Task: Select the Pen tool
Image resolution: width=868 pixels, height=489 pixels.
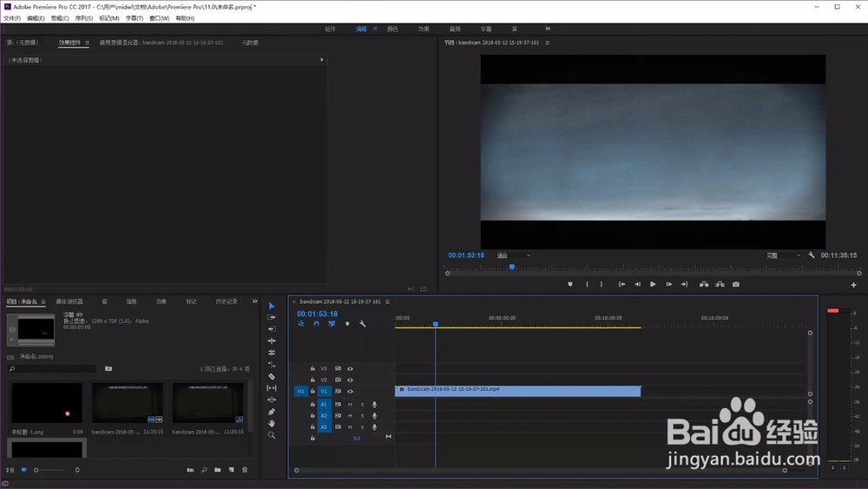Action: point(271,412)
